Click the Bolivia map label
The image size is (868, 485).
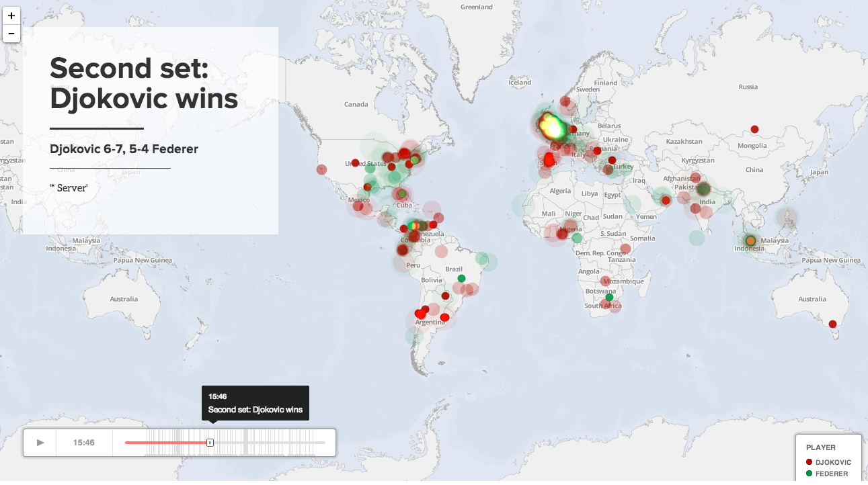432,279
